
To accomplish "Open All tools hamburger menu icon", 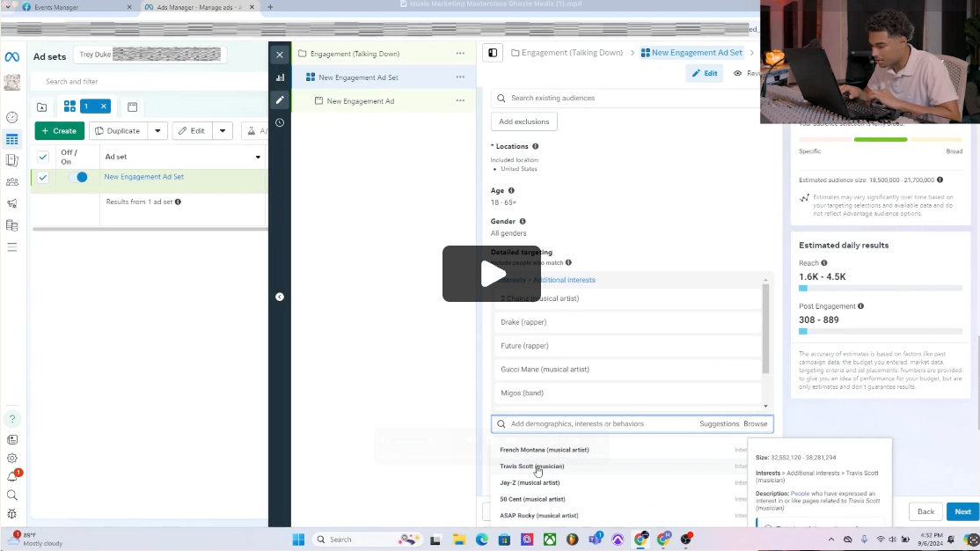I will pyautogui.click(x=11, y=247).
